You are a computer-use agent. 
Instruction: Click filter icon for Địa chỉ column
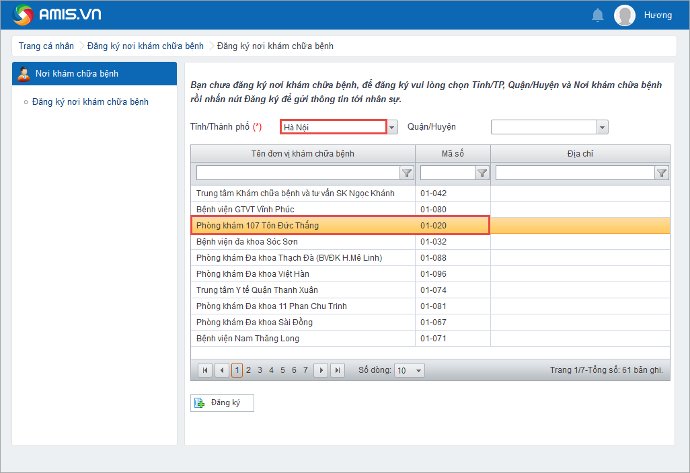[x=661, y=173]
